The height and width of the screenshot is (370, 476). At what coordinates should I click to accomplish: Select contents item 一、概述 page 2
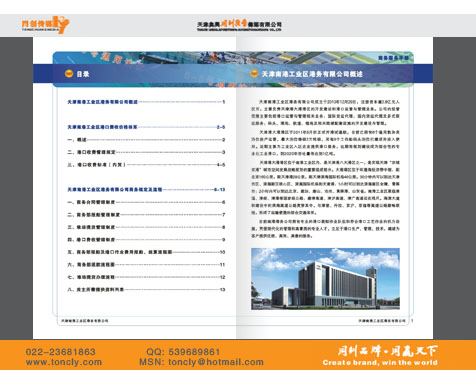(146, 140)
